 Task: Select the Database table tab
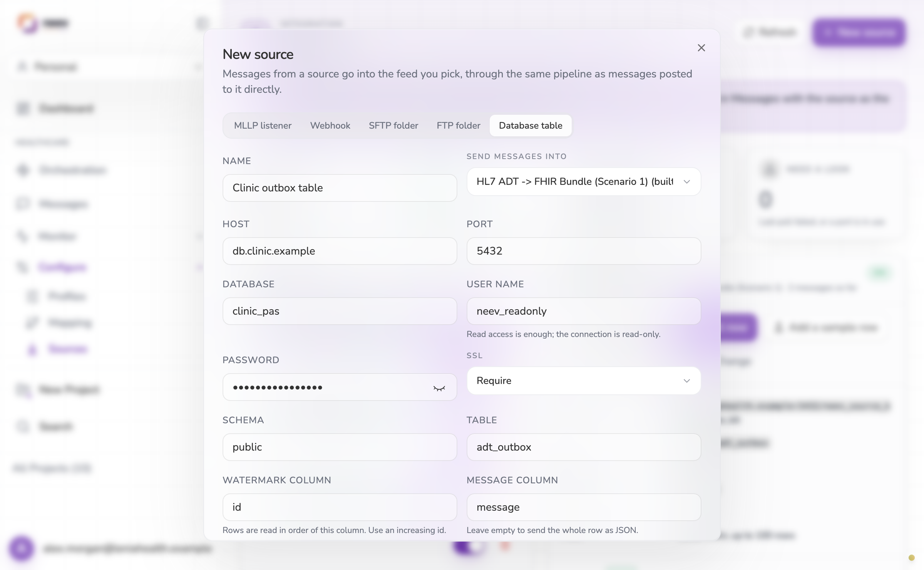pos(531,126)
